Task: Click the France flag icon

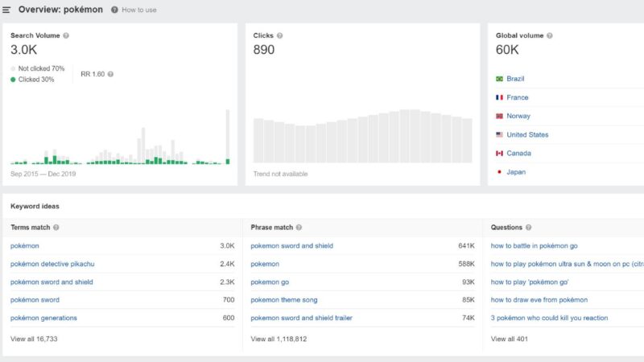Action: [x=499, y=97]
